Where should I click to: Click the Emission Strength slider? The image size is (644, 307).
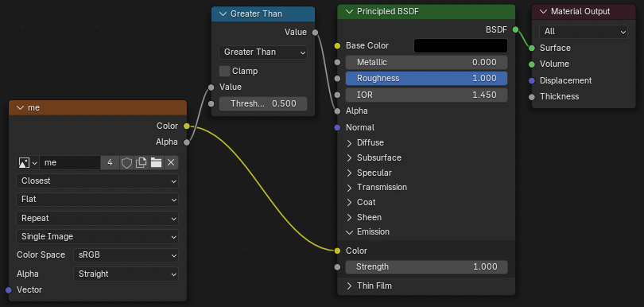coord(426,267)
